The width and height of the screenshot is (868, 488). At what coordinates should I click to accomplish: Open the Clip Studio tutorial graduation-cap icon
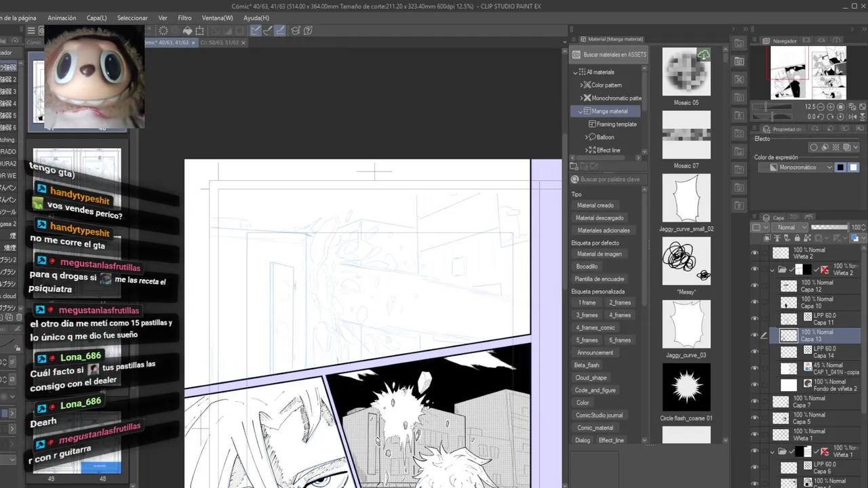click(296, 30)
